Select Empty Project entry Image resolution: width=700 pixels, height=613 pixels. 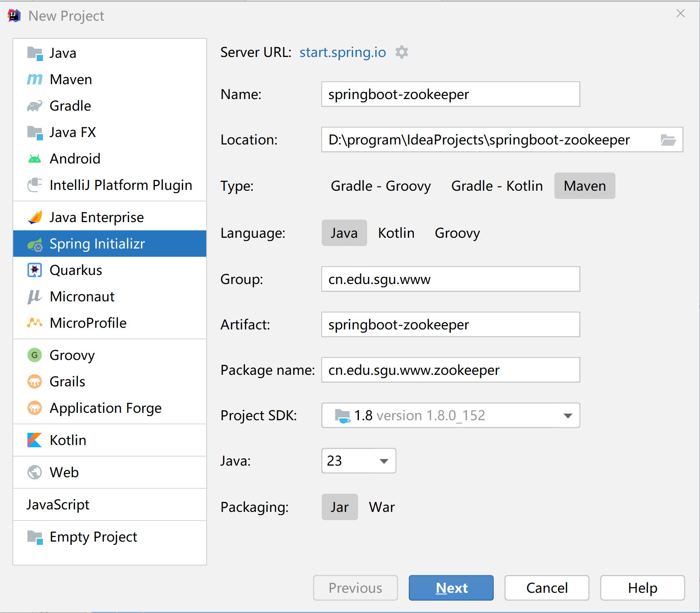tap(110, 537)
